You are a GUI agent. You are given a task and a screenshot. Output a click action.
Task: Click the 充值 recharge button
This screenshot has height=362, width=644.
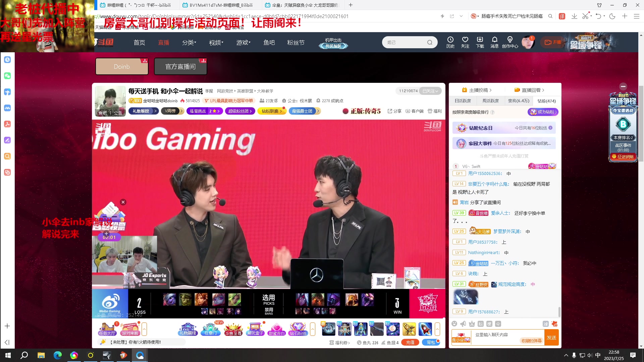tap(410, 343)
